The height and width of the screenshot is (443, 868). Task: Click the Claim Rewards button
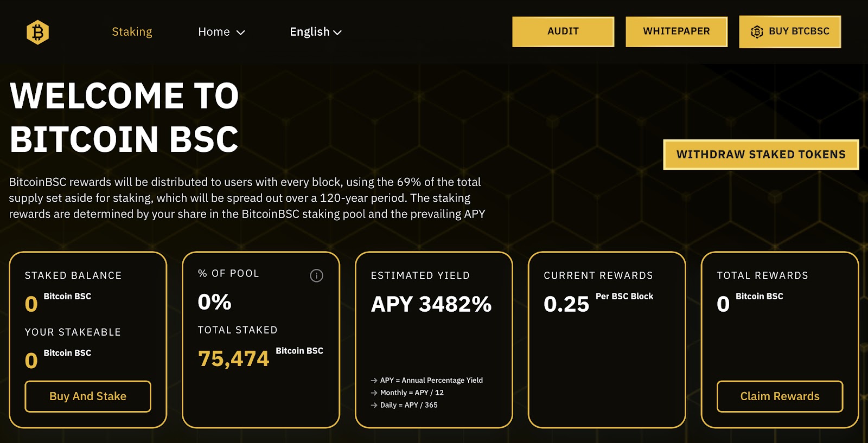pyautogui.click(x=780, y=396)
